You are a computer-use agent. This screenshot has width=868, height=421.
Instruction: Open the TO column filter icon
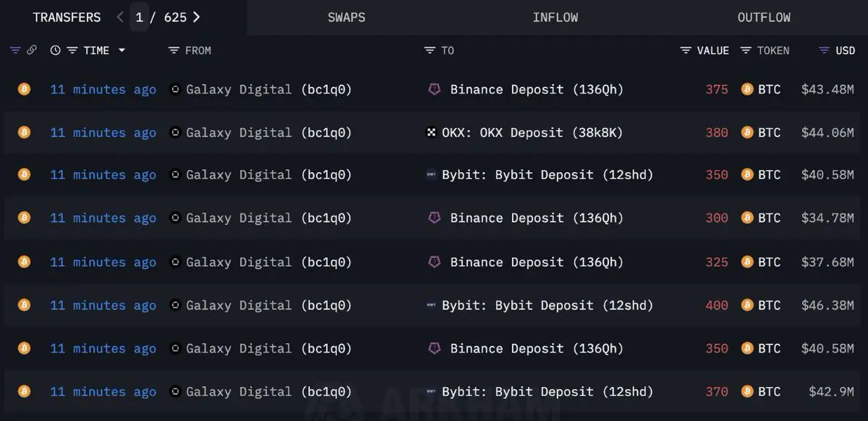click(x=430, y=51)
